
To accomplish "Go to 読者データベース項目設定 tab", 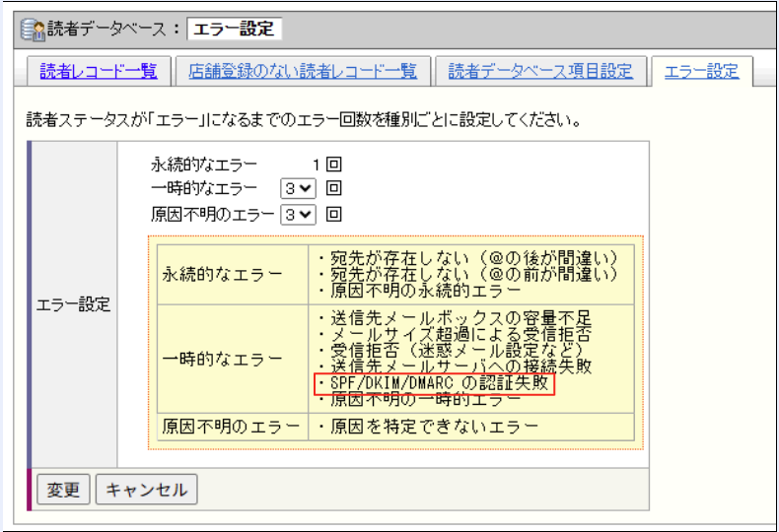I will coord(540,71).
